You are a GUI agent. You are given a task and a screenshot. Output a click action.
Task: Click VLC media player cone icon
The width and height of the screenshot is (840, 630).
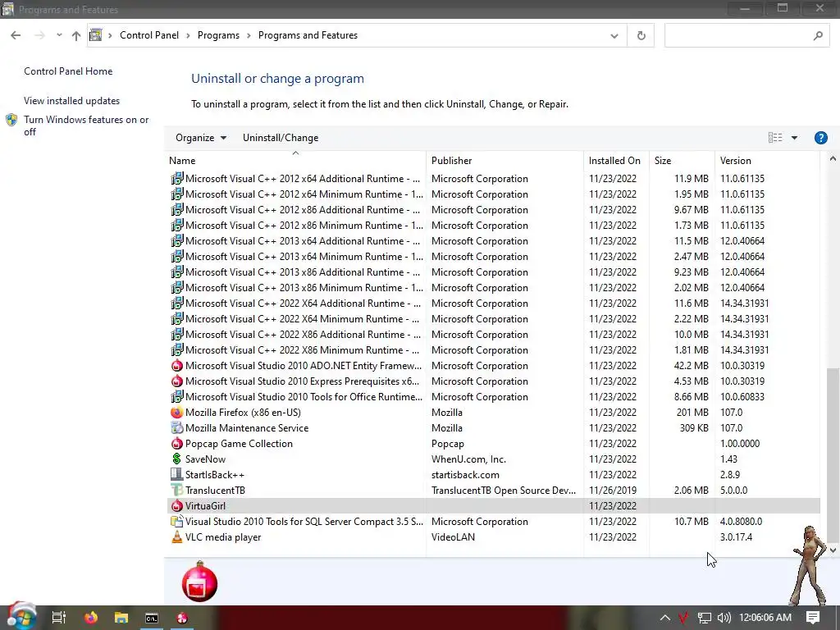click(177, 536)
